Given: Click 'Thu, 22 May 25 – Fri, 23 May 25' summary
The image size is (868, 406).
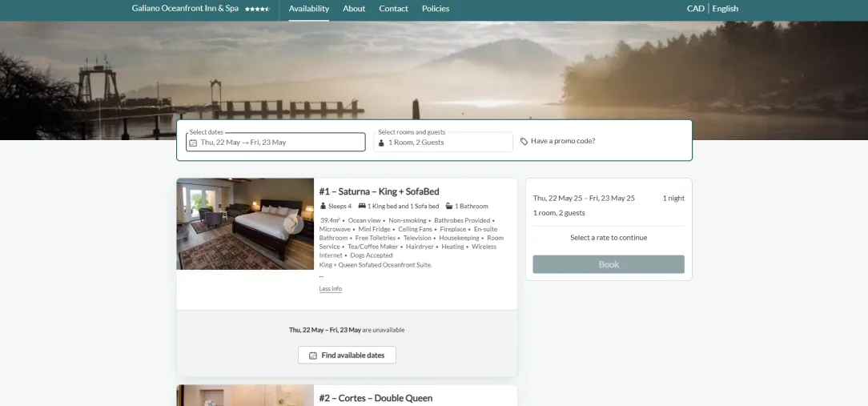Looking at the screenshot, I should pyautogui.click(x=584, y=199).
